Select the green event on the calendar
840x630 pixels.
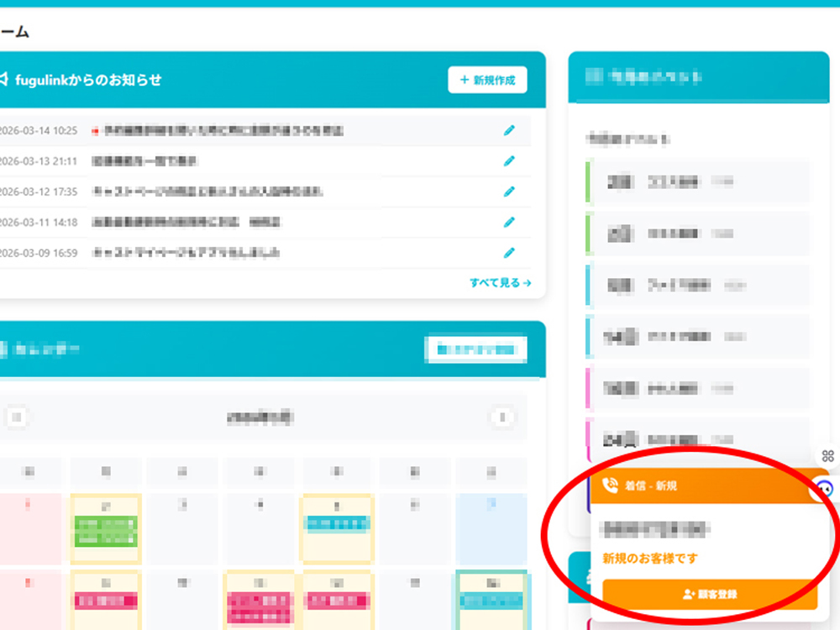106,530
